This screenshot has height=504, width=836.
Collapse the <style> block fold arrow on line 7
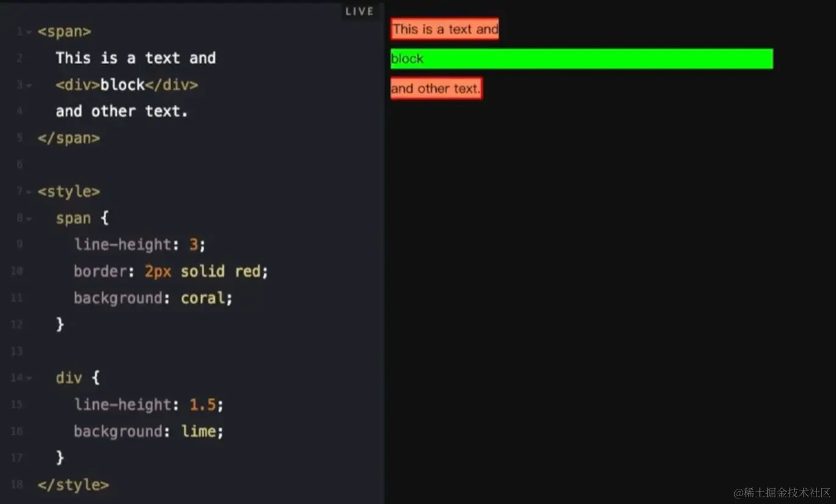(29, 192)
